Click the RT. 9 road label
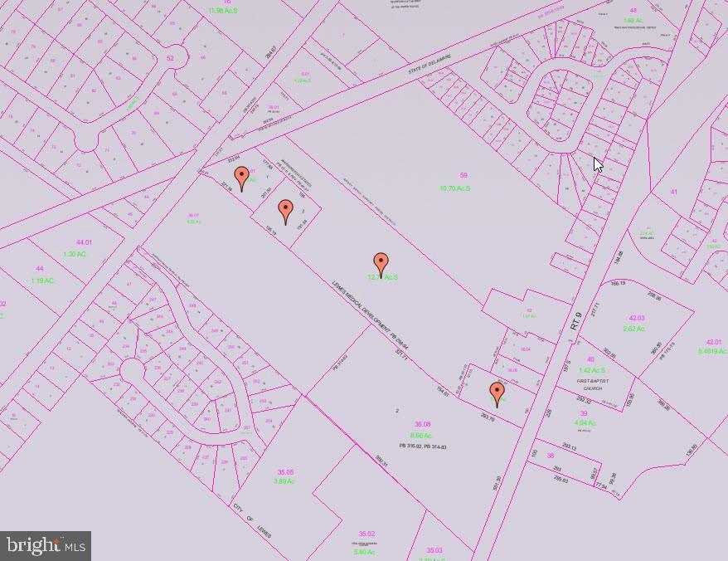The image size is (728, 561). click(577, 320)
